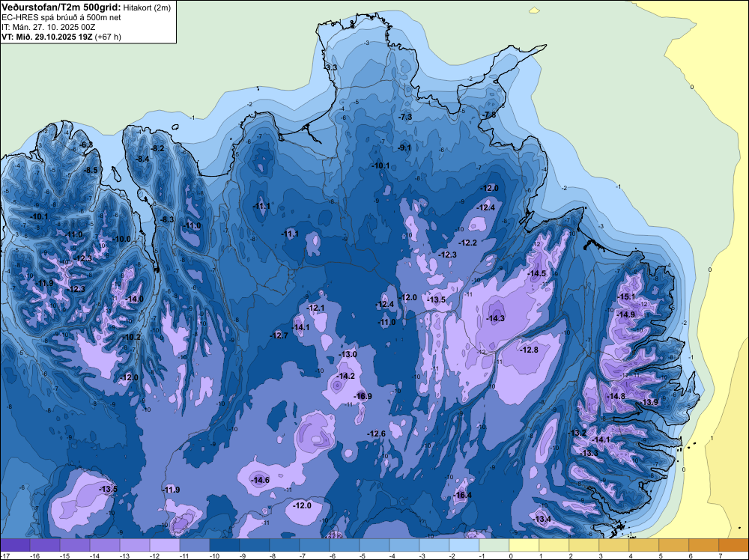Image resolution: width=749 pixels, height=560 pixels.
Task: Pick the legend swatch between -10 and -9
Action: pos(225,545)
